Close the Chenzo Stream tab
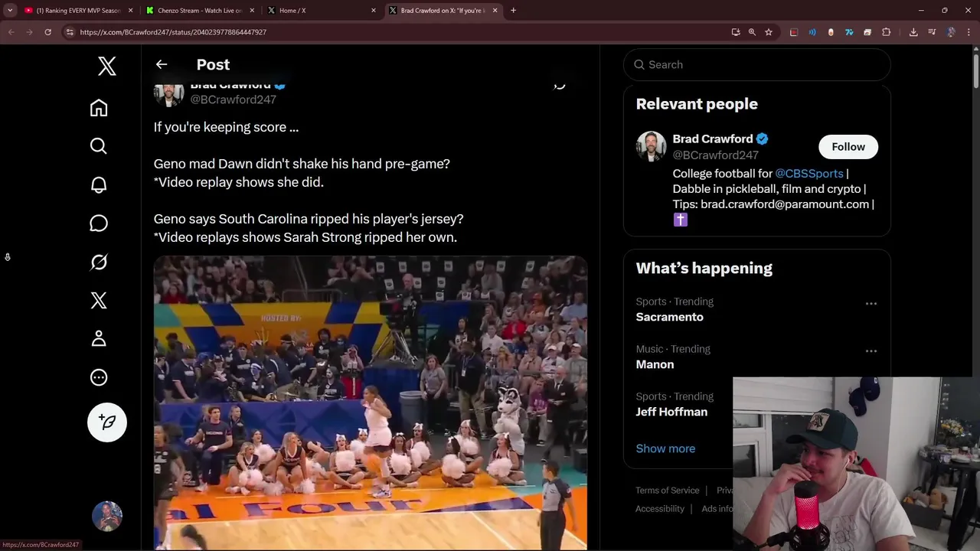Image resolution: width=980 pixels, height=551 pixels. click(x=252, y=11)
